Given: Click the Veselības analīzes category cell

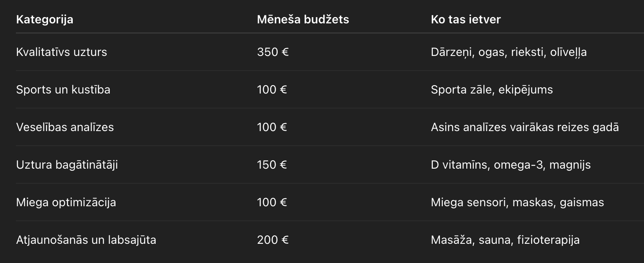Looking at the screenshot, I should (65, 127).
